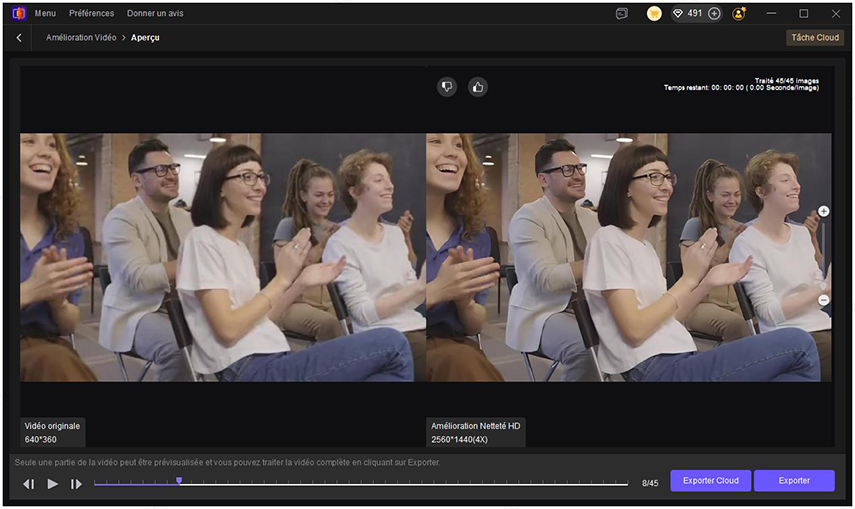855x509 pixels.
Task: Click the plus icon to add credits
Action: [x=714, y=14]
